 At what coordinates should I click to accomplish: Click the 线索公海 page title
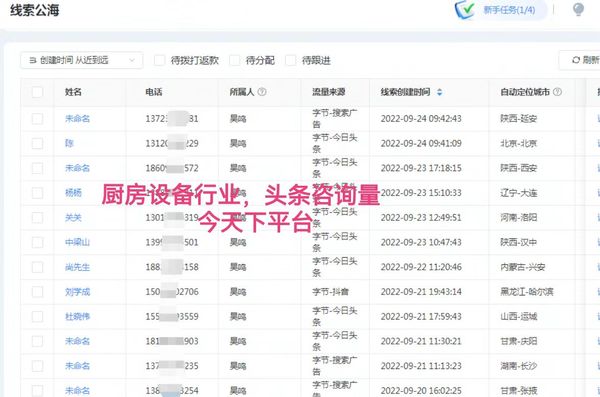pos(35,10)
